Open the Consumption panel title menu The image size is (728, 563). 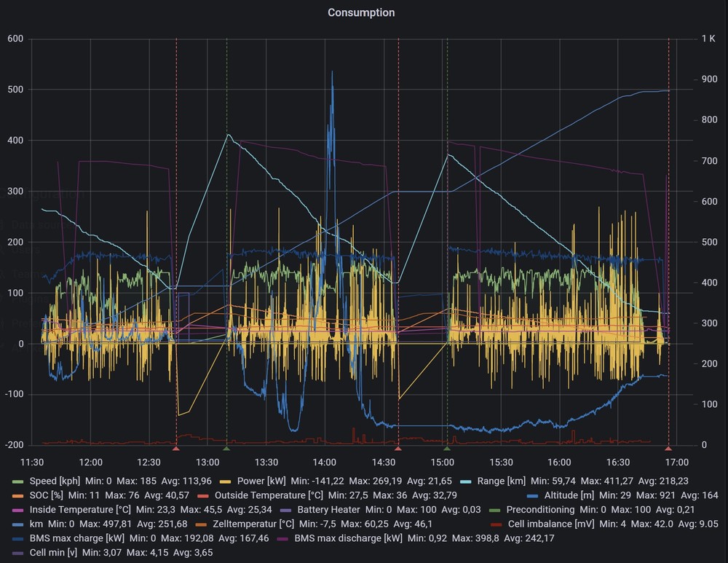(361, 12)
